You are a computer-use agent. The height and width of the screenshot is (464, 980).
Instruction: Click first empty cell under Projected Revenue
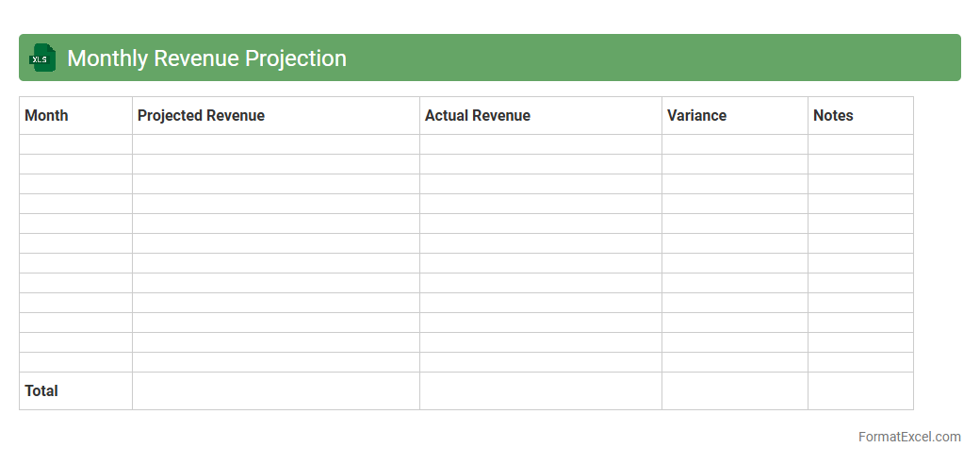click(x=275, y=144)
